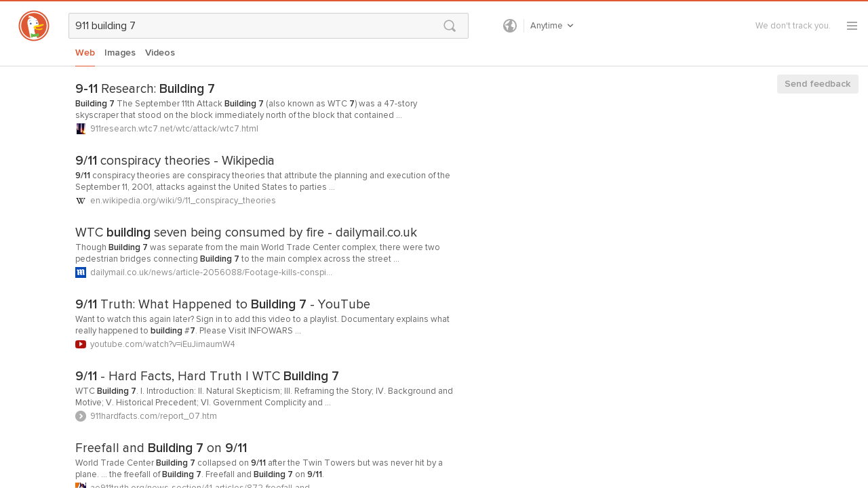Click the 911hardfacts.com arrow favicon
868x488 pixels.
click(81, 416)
